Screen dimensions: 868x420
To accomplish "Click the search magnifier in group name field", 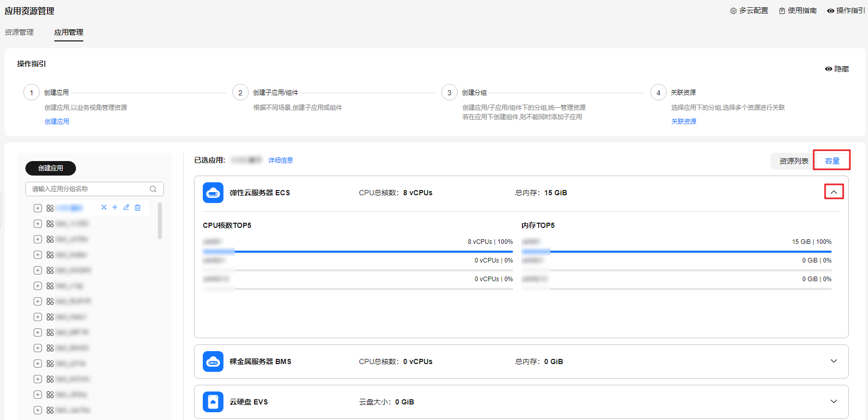I will coord(153,189).
